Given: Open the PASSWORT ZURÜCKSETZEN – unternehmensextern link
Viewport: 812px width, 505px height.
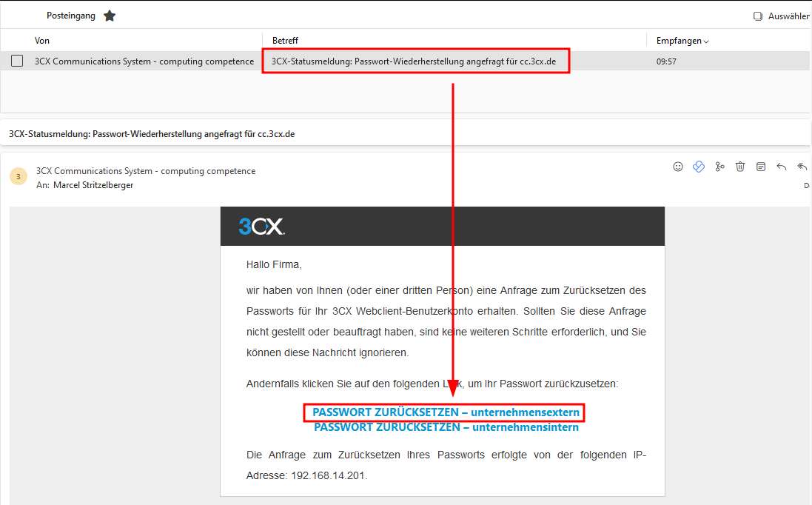Looking at the screenshot, I should (x=446, y=412).
